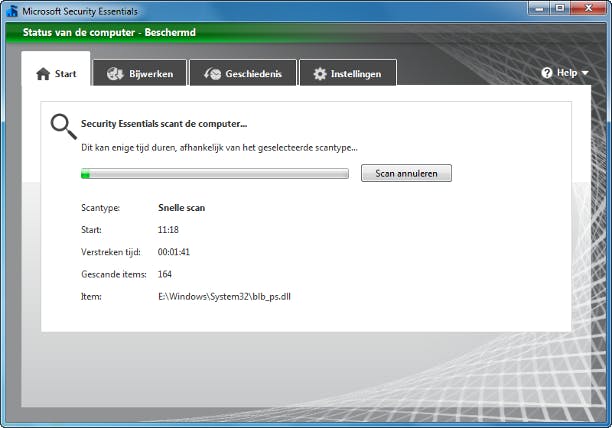This screenshot has width=612, height=428.
Task: Open the Bijwerken tab
Action: click(x=140, y=73)
